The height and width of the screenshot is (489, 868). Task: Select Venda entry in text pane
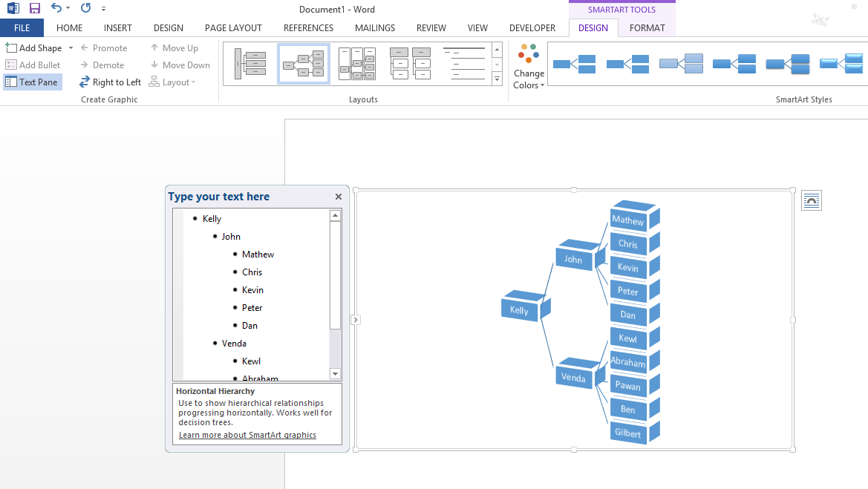[x=234, y=344]
